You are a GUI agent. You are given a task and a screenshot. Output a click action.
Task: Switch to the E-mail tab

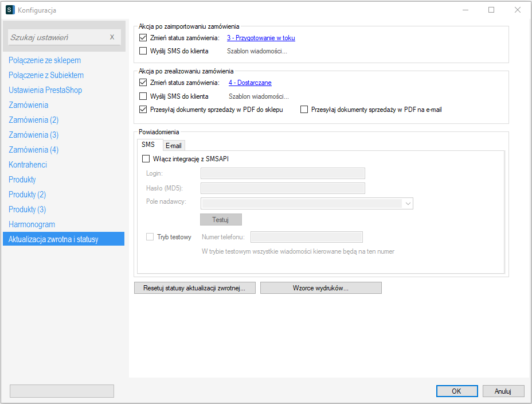point(174,146)
